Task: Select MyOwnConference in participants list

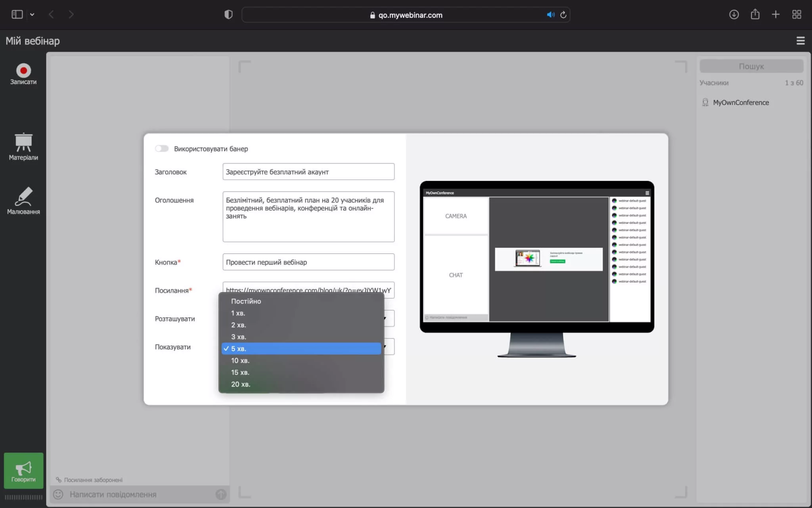Action: tap(741, 102)
